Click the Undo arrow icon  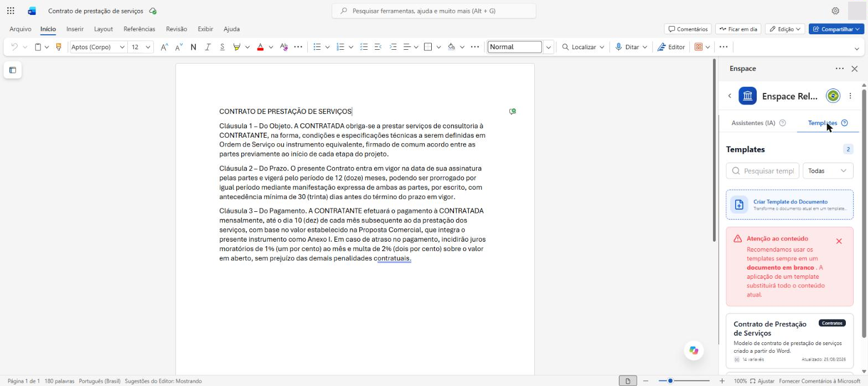pos(14,47)
